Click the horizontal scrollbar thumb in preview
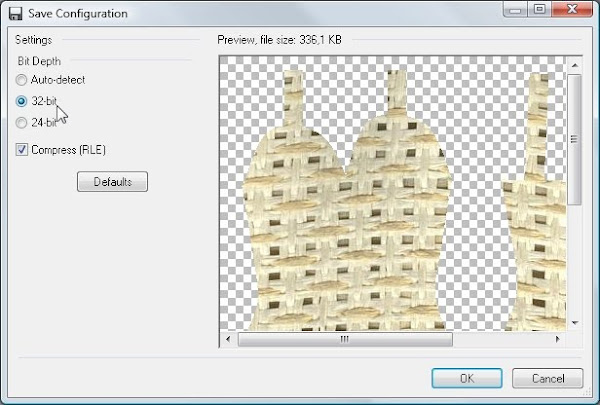Image resolution: width=600 pixels, height=405 pixels. click(345, 339)
